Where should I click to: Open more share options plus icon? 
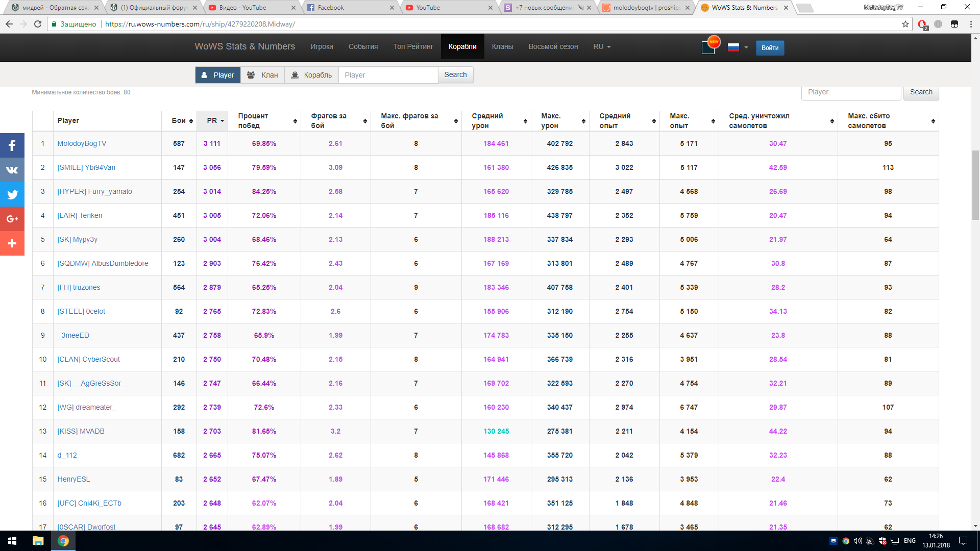pyautogui.click(x=12, y=243)
